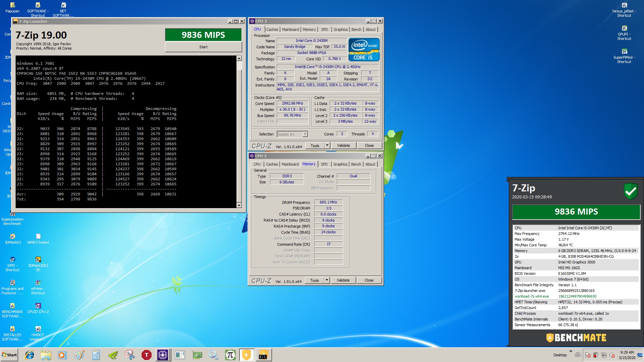The width and height of the screenshot is (644, 362).
Task: Click the taskbar clock showing 9:29 AM
Action: [627, 355]
